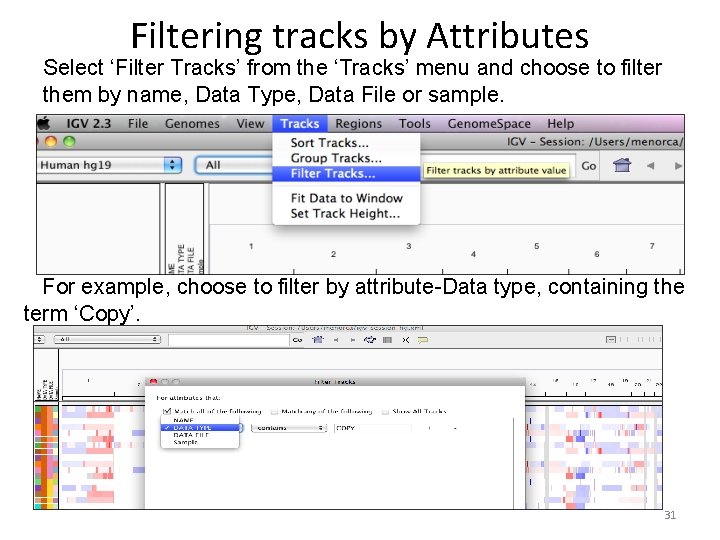Jump to chromosome 1 in upper ruler

[x=251, y=246]
